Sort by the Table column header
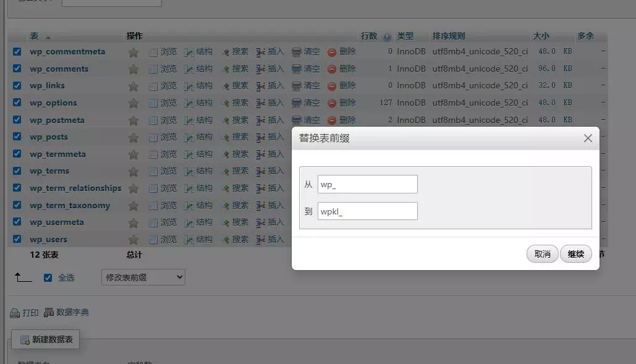636x364 pixels. click(34, 36)
